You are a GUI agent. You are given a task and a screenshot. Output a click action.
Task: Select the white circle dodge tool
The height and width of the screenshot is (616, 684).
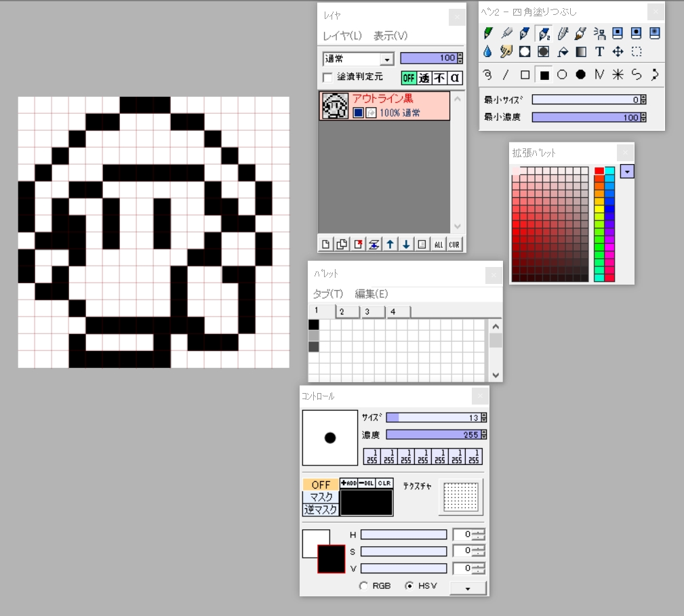click(525, 52)
